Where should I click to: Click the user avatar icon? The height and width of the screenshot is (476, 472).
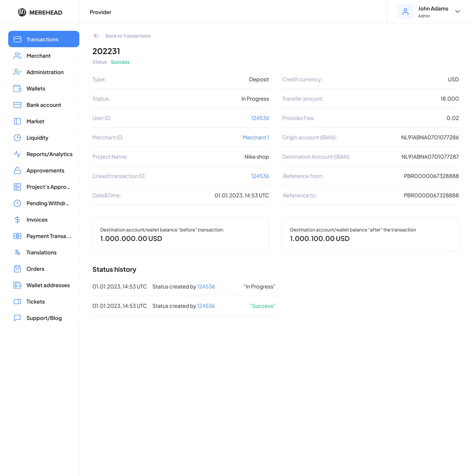point(405,12)
